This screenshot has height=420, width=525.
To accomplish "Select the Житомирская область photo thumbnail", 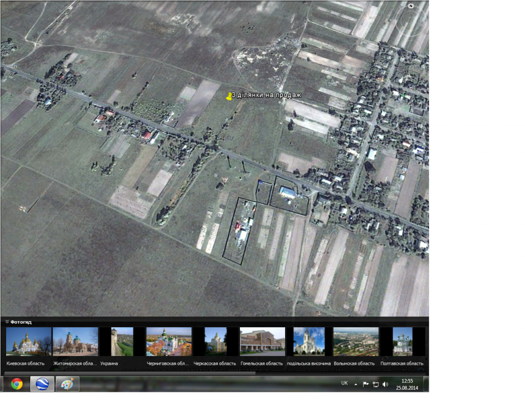I will point(75,341).
